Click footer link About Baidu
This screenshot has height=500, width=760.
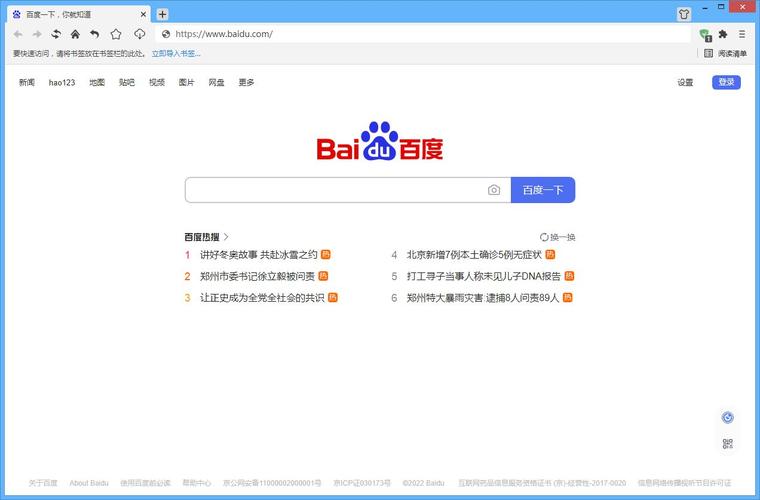pyautogui.click(x=89, y=483)
